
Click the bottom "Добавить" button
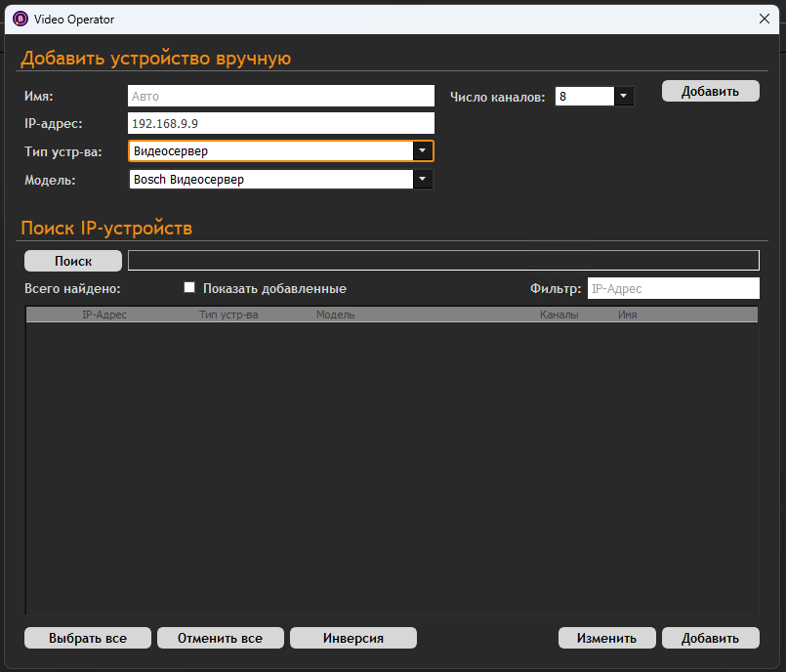coord(710,638)
